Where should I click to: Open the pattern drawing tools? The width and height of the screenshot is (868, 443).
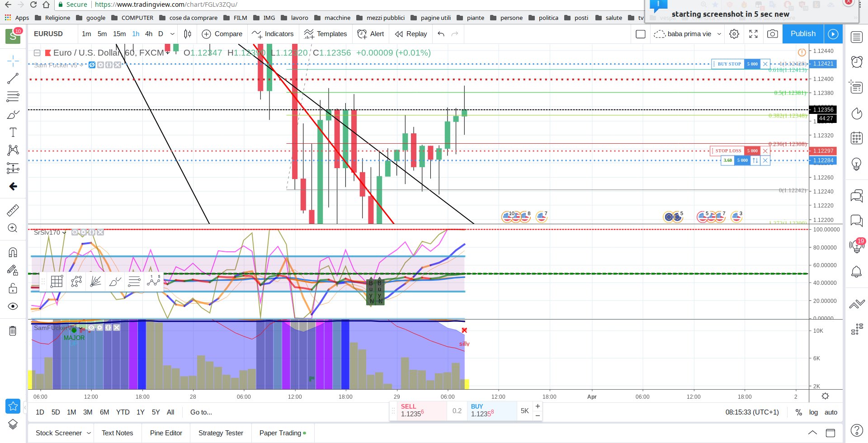(13, 150)
